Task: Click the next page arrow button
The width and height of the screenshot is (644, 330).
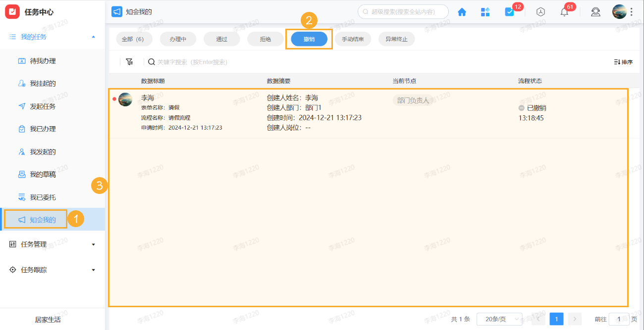Action: (574, 319)
